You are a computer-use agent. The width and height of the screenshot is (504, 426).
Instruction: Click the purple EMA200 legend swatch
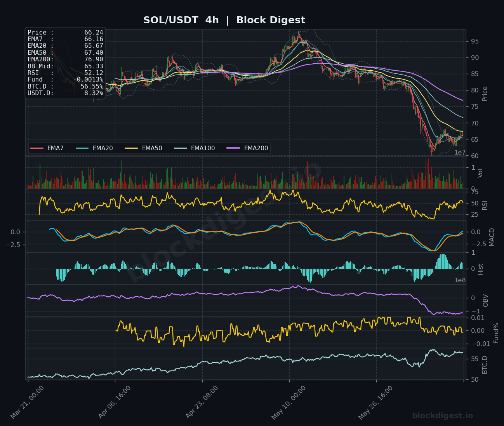[x=234, y=148]
